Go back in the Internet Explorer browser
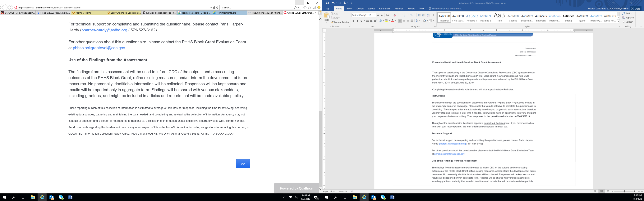Screen dimensions: 644x201 (x=4, y=7)
